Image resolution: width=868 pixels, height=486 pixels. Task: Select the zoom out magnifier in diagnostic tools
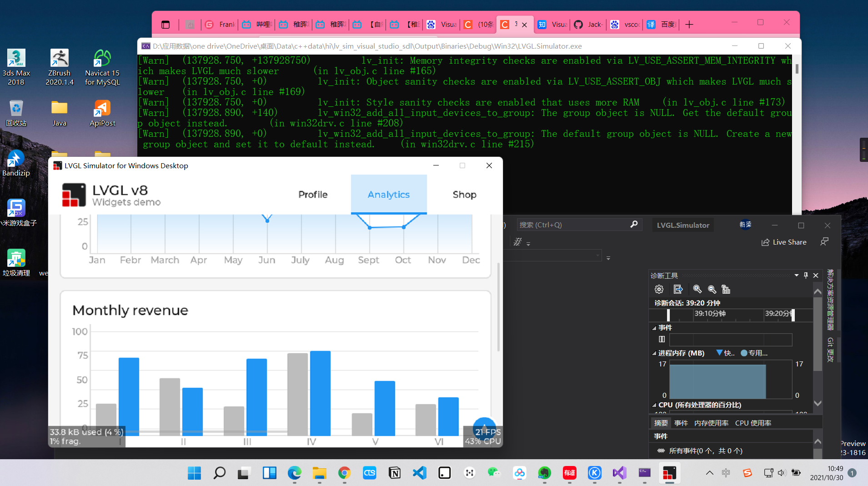pyautogui.click(x=712, y=289)
